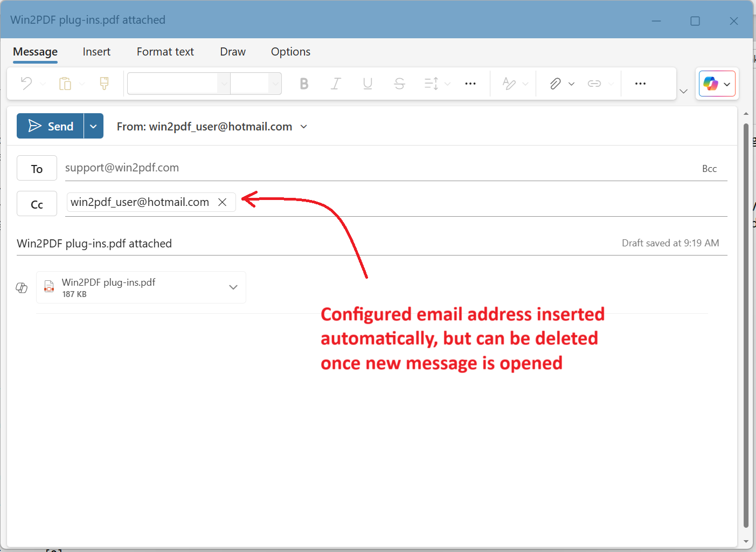Open the Format text tab
This screenshot has height=552, width=756.
[165, 52]
